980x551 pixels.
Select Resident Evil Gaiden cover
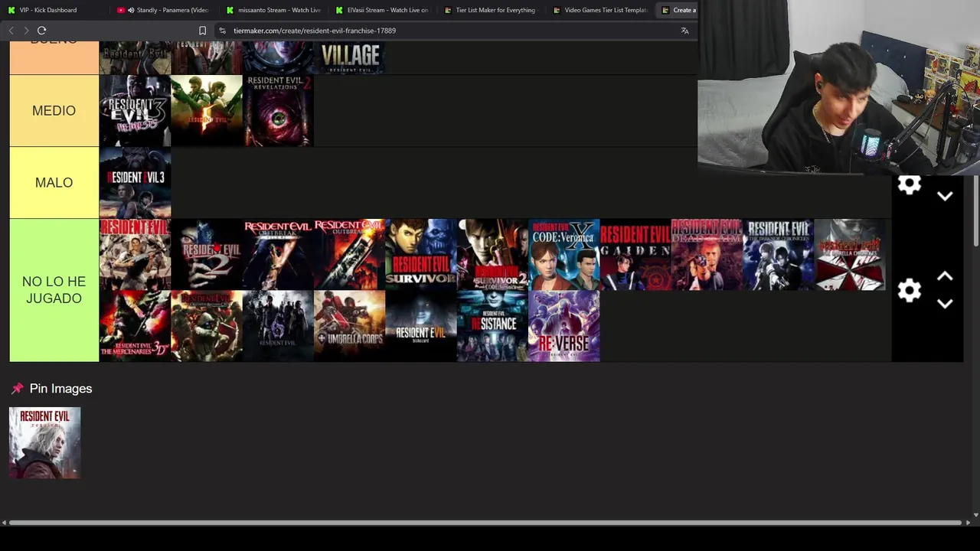(x=635, y=255)
